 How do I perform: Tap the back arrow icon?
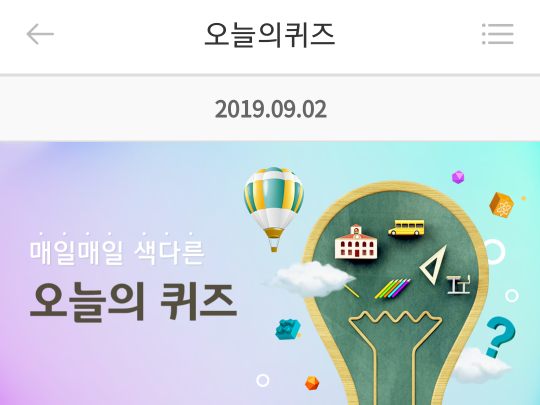pos(40,34)
